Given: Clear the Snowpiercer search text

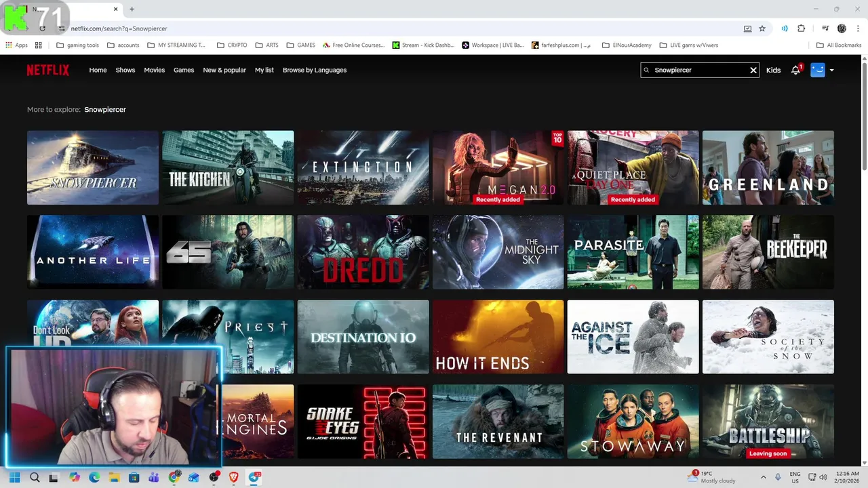Looking at the screenshot, I should coord(753,70).
